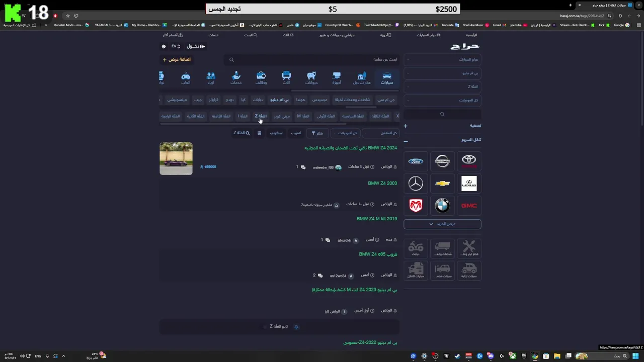Viewport: 644px width, 362px height.
Task: Click the فلتر filter button
Action: pos(317,133)
